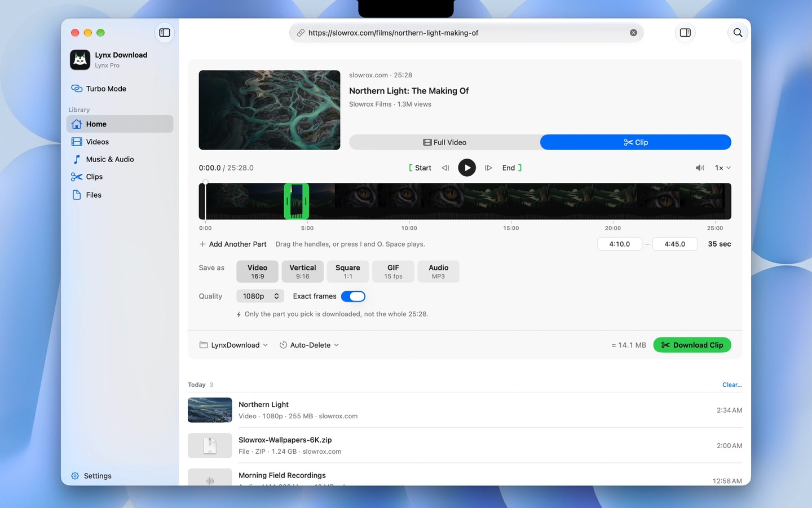Open the Slowrox-Wallpapers-6K.zip file icon
The width and height of the screenshot is (812, 508).
click(x=210, y=445)
